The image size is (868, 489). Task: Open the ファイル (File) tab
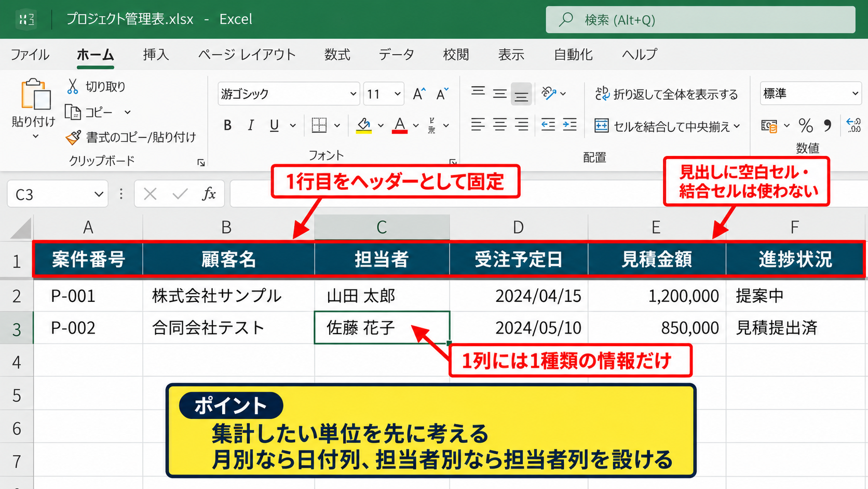tap(30, 55)
